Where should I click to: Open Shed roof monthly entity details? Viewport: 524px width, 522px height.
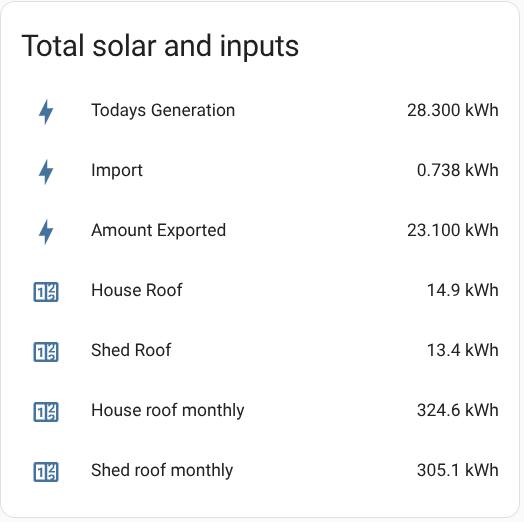pyautogui.click(x=162, y=470)
